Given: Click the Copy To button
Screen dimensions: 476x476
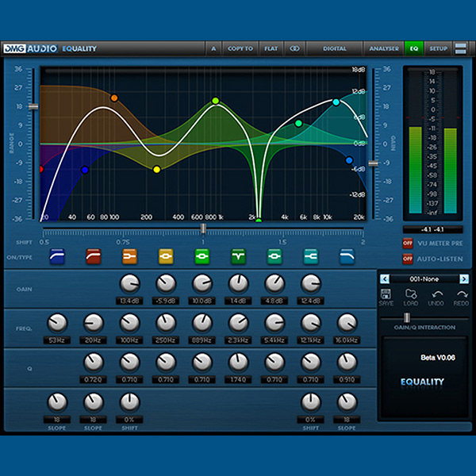Looking at the screenshot, I should pyautogui.click(x=240, y=48).
